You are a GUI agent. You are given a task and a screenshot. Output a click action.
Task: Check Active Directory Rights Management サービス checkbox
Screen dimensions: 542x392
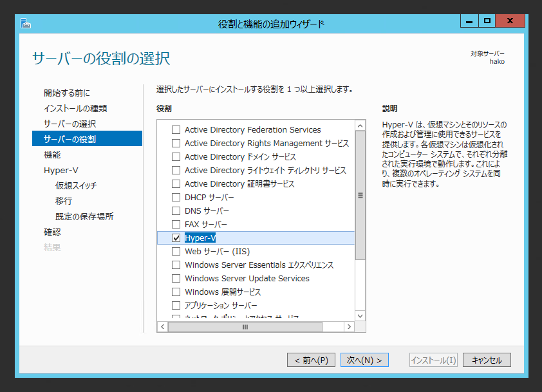pos(176,143)
